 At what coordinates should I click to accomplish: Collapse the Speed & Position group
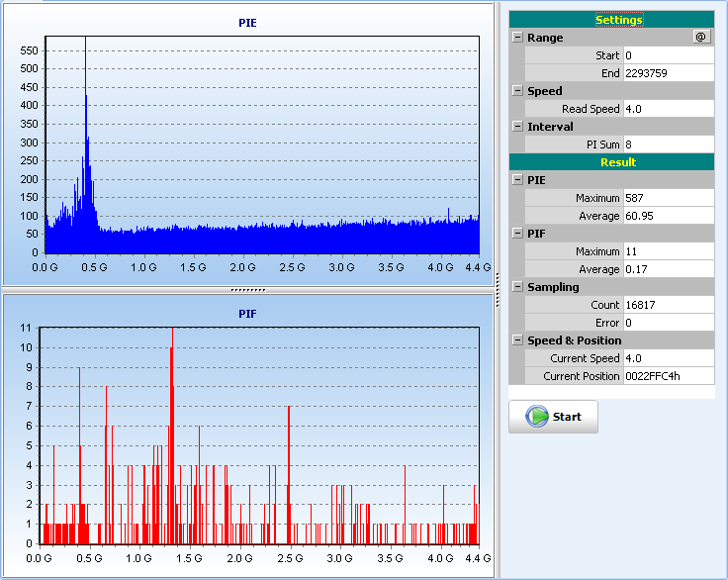pyautogui.click(x=517, y=340)
